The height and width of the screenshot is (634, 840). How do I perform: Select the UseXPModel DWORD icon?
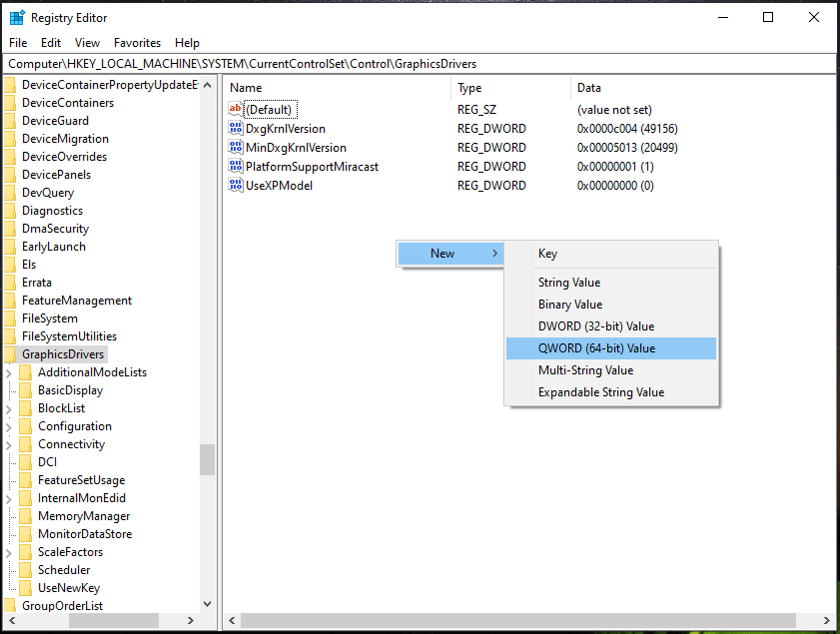(x=238, y=185)
